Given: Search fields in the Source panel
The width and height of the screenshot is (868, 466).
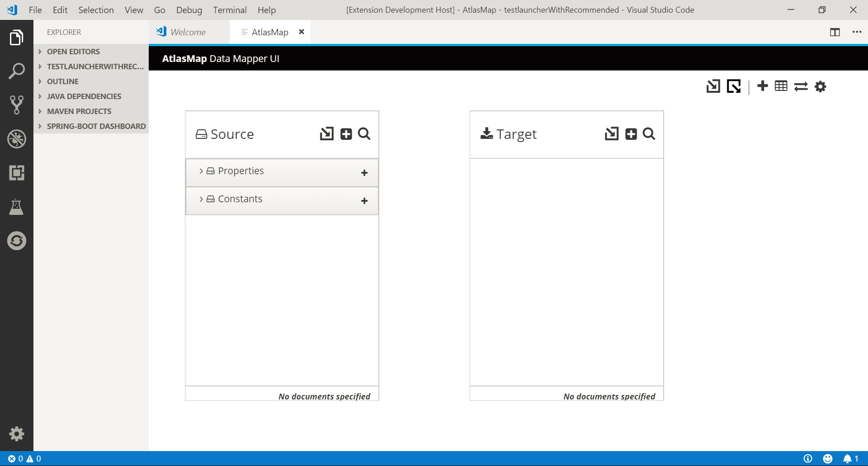Looking at the screenshot, I should coord(363,134).
